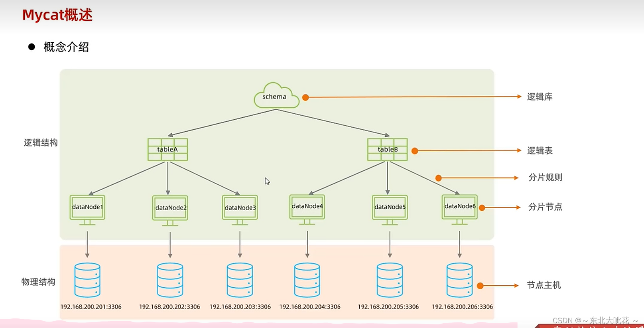Click the 概念介绍 heading
The height and width of the screenshot is (328, 644).
[66, 47]
